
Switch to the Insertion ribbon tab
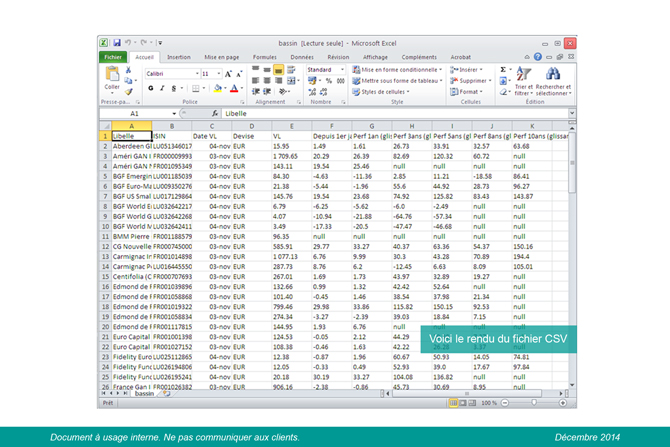[178, 58]
